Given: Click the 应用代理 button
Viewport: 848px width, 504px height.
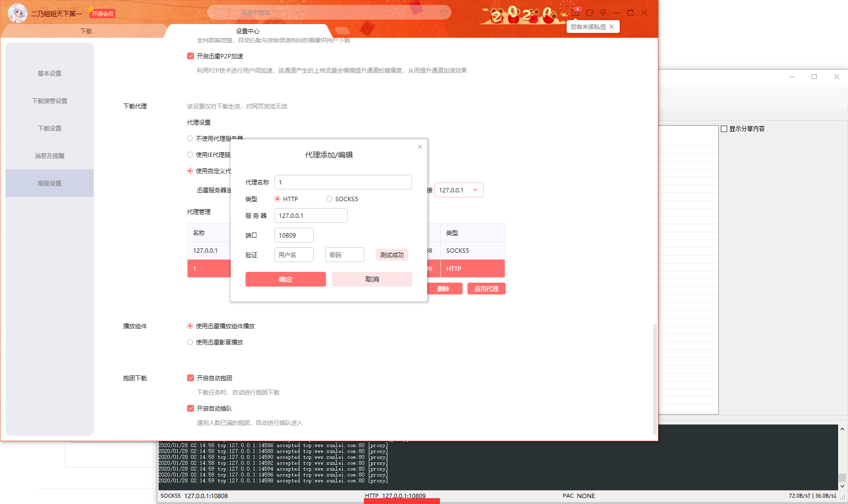Looking at the screenshot, I should [x=487, y=289].
